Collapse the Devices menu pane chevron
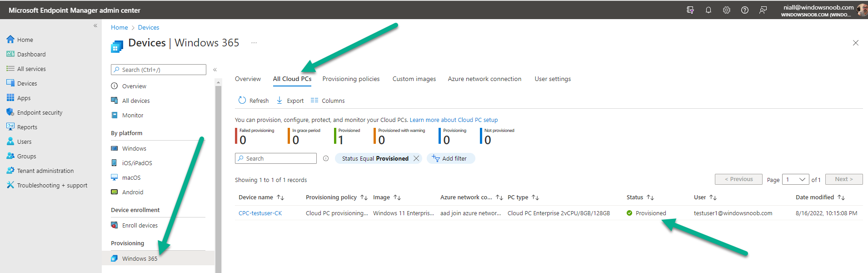 coord(215,70)
